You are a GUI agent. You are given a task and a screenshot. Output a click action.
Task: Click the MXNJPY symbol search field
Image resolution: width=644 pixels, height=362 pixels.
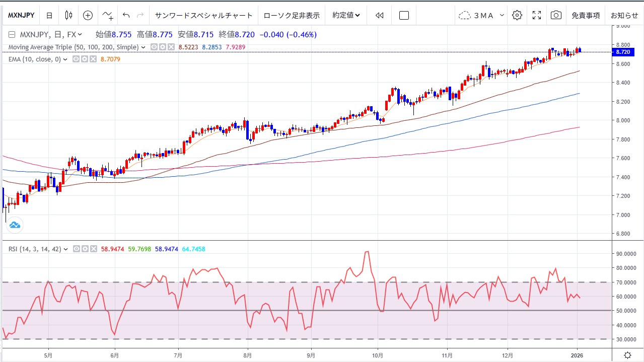pyautogui.click(x=21, y=15)
